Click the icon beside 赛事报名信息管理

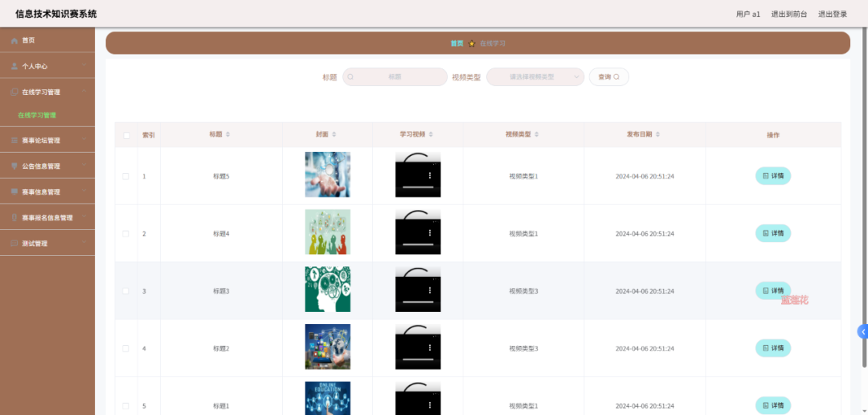(x=14, y=218)
